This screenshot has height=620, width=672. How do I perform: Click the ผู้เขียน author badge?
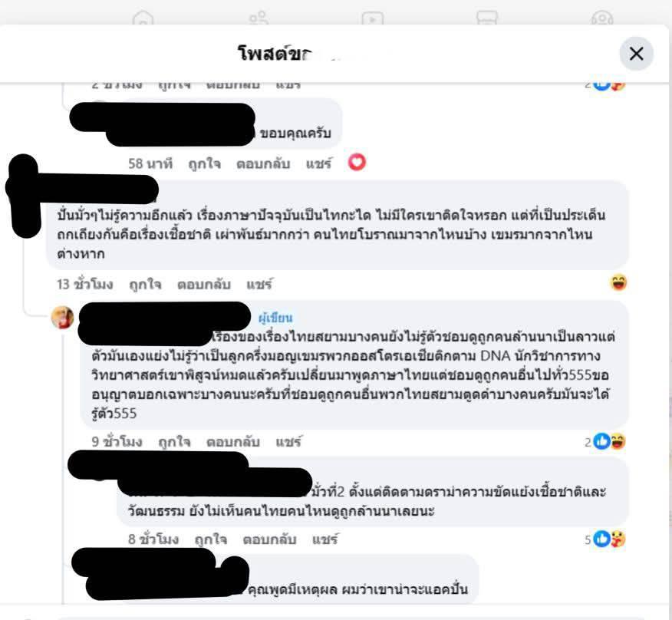point(275,318)
